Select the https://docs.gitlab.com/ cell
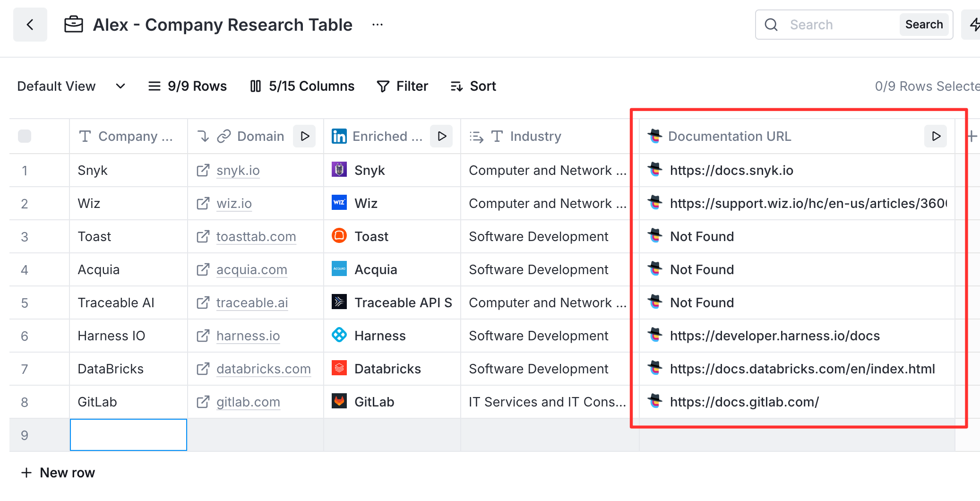The image size is (980, 501). (797, 402)
